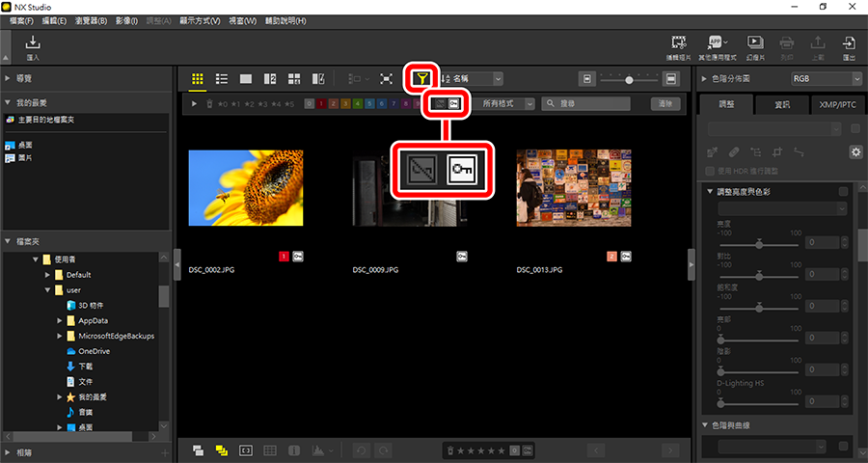Go to the previous image arrow
The height and width of the screenshot is (463, 868).
[596, 450]
